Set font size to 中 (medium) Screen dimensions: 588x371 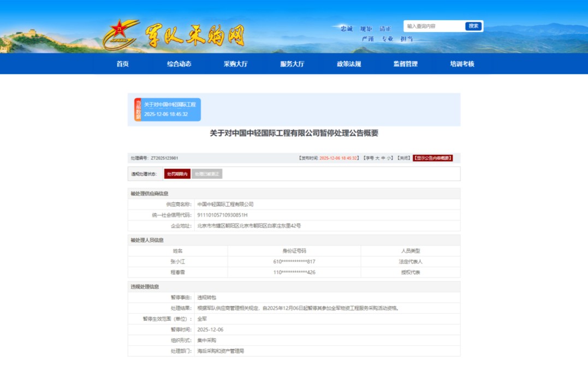coord(383,158)
